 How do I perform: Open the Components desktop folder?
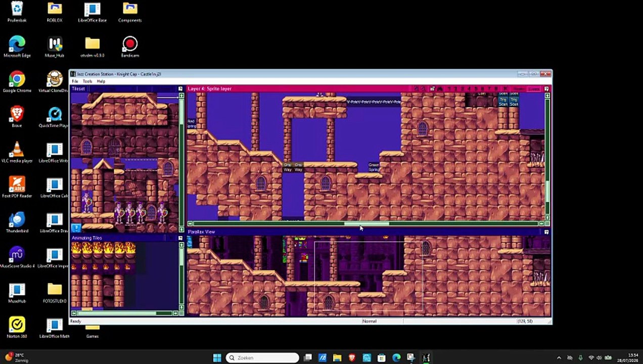(x=130, y=12)
